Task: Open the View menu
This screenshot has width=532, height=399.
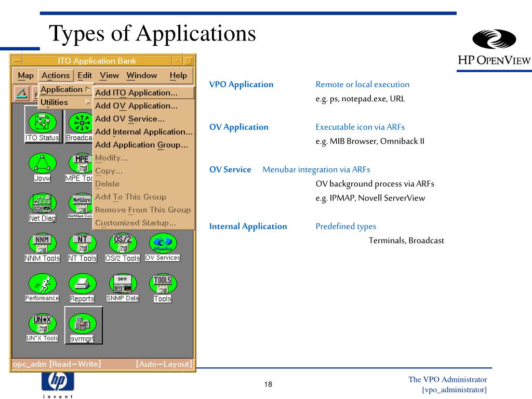Action: (x=109, y=75)
